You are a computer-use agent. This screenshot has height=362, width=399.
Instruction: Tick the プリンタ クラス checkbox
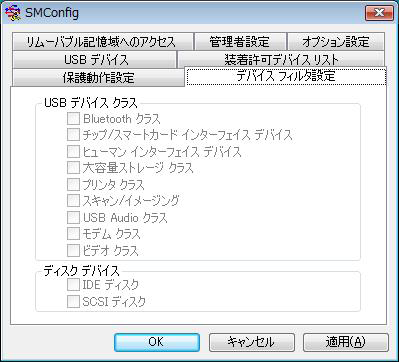pyautogui.click(x=73, y=184)
